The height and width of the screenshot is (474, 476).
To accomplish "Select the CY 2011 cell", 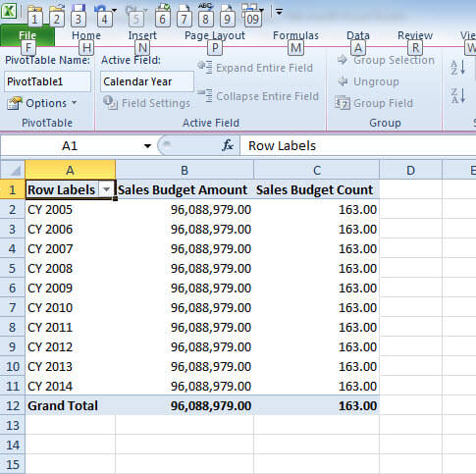I will click(70, 327).
